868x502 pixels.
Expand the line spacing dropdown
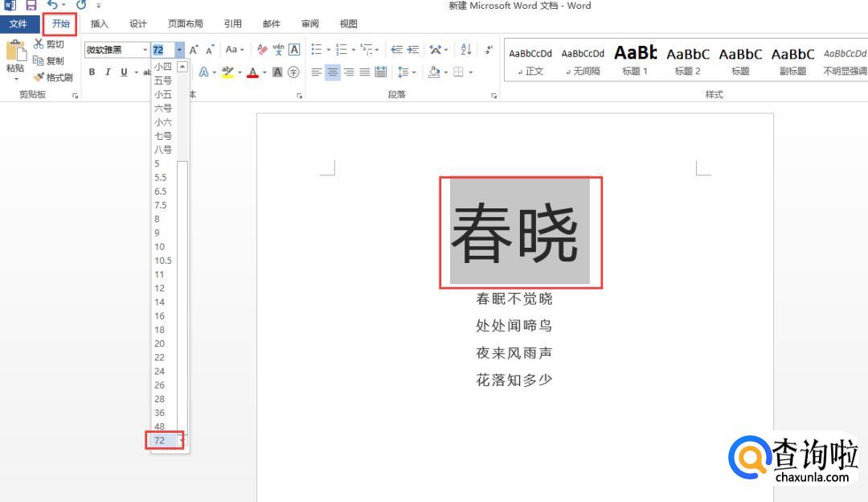tap(414, 72)
